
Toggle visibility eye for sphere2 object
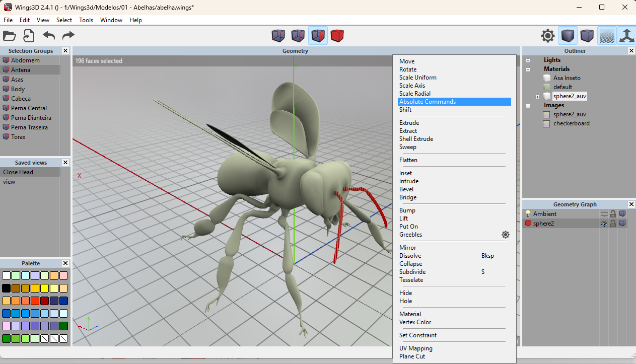point(604,224)
